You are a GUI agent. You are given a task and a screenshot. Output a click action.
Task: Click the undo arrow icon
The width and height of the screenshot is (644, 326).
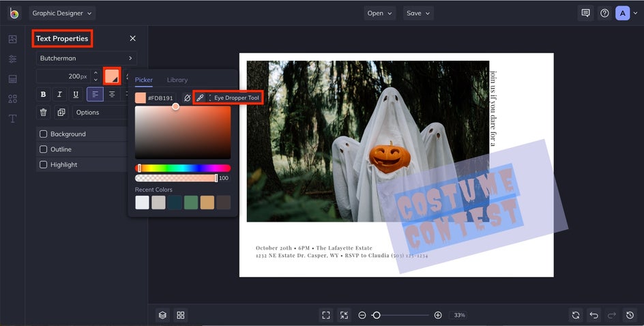click(594, 315)
